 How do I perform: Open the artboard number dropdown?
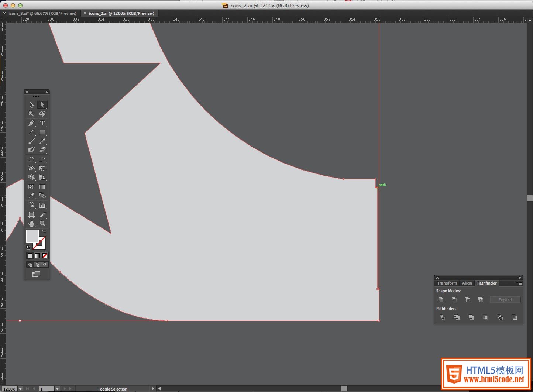click(x=57, y=389)
